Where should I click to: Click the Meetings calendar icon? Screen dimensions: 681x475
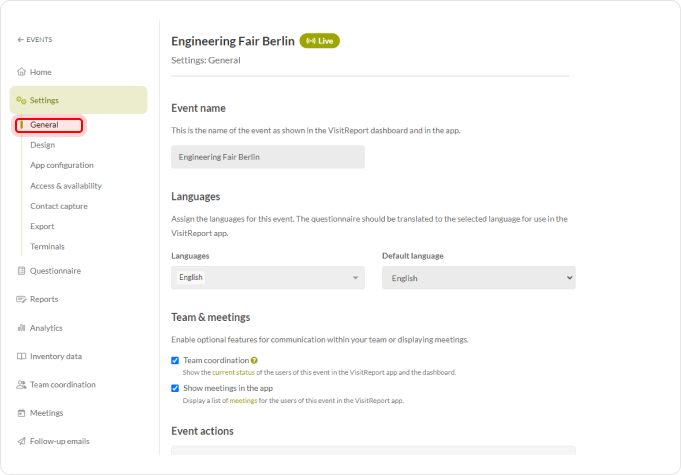coord(21,412)
